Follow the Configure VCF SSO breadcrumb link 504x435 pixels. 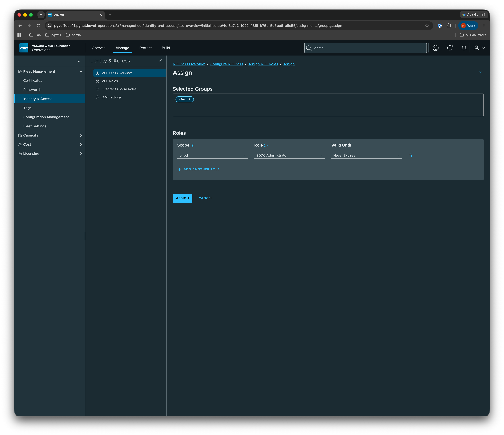(x=226, y=64)
